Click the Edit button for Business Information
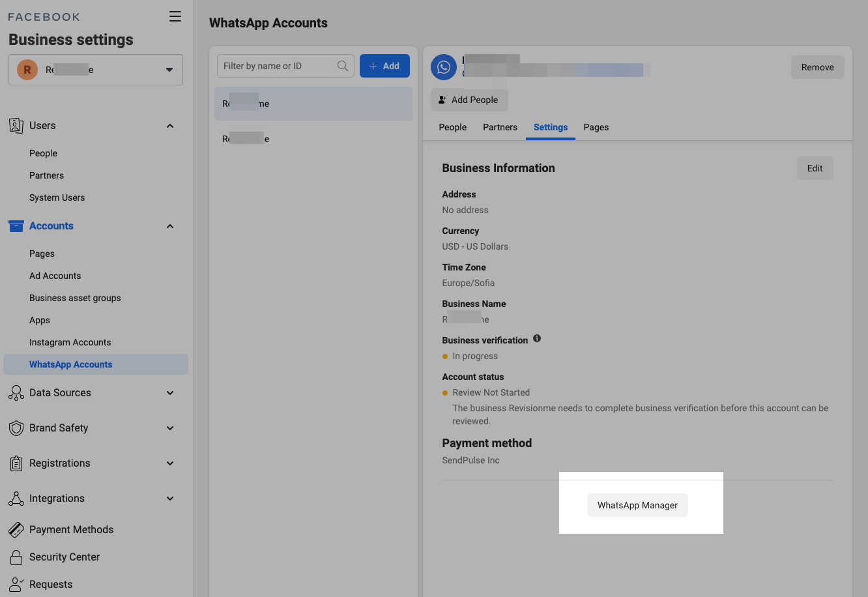868x597 pixels. pos(815,168)
